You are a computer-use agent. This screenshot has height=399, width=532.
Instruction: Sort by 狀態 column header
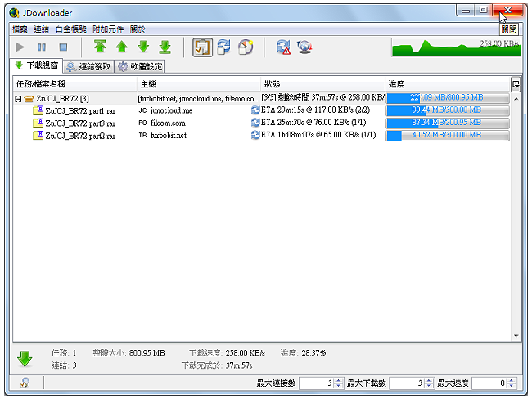click(322, 84)
